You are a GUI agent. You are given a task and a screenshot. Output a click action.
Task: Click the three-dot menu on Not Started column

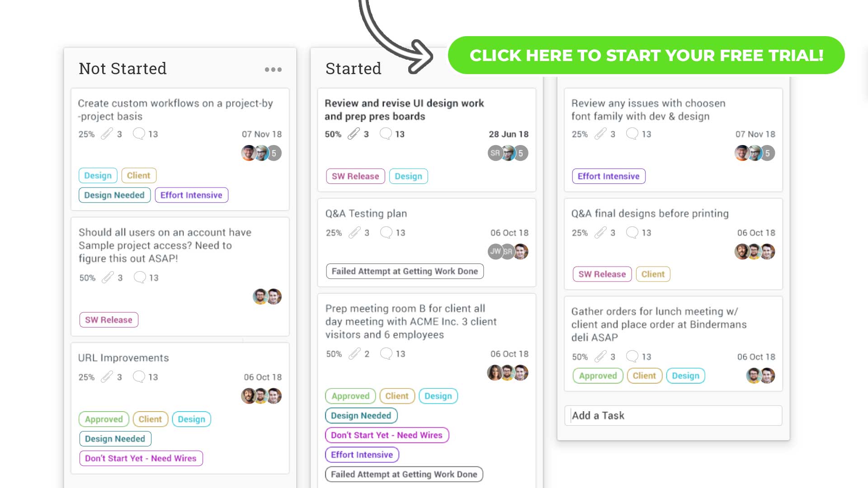click(x=274, y=70)
